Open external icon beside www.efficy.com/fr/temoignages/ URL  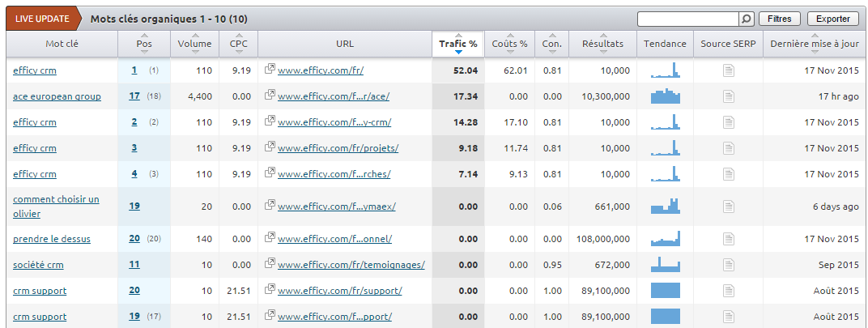click(270, 264)
